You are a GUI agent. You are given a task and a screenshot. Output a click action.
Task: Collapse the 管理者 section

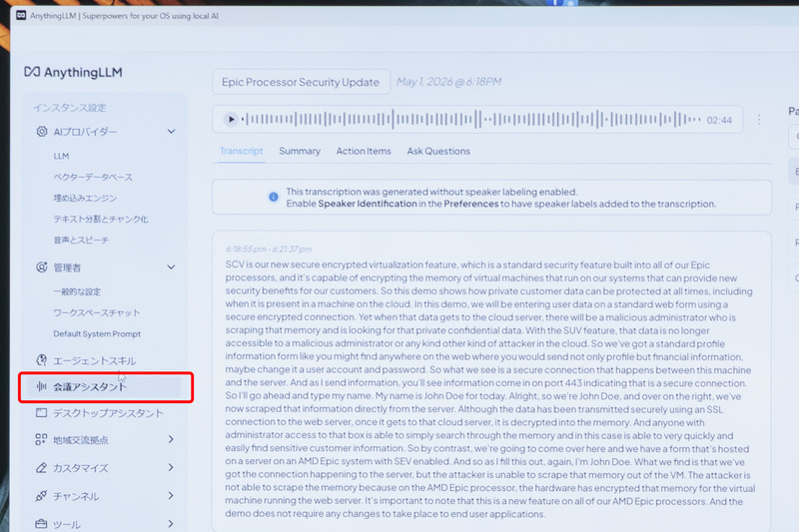(x=171, y=267)
